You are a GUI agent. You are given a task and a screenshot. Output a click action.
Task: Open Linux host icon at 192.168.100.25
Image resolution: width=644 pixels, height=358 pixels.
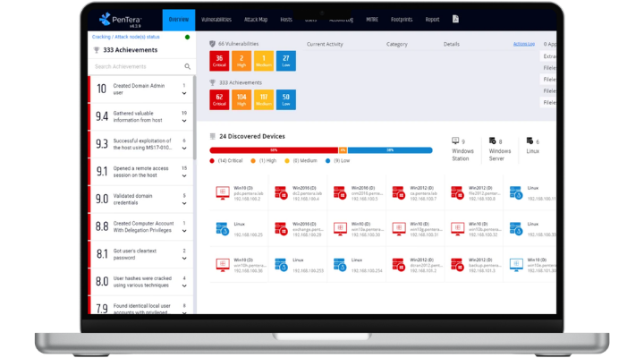click(223, 229)
